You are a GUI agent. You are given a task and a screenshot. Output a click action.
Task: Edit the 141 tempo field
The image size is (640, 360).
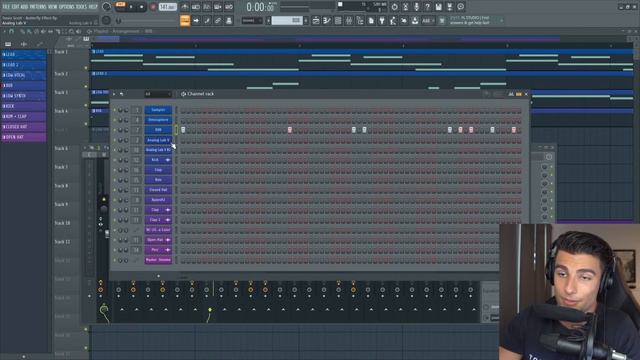167,7
